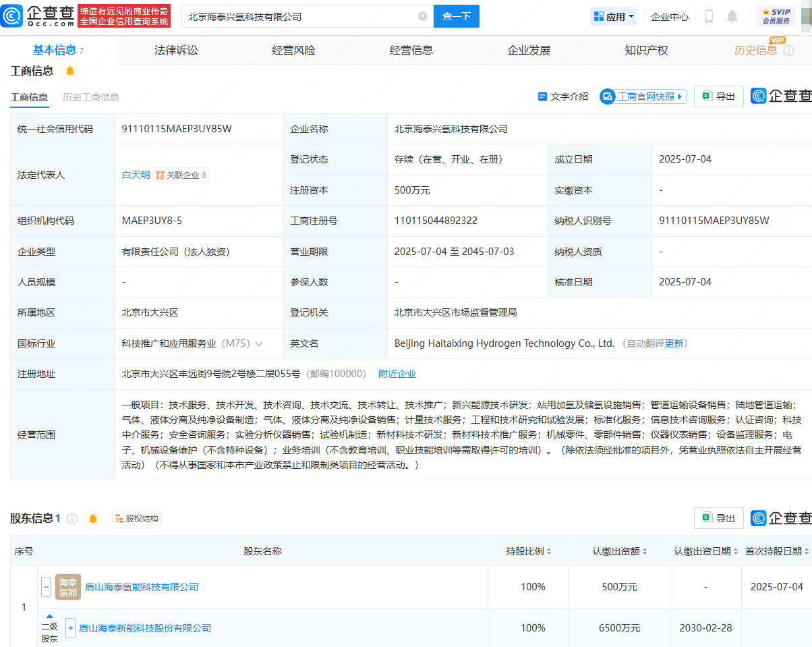Image resolution: width=812 pixels, height=647 pixels.
Task: Open 唐山海泰新能科技股份有限公司 link
Action: point(145,629)
